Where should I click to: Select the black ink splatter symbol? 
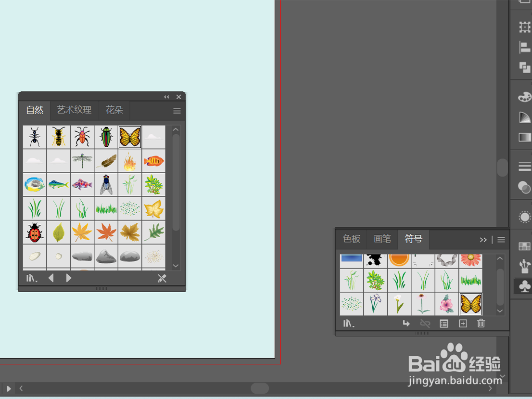tap(375, 261)
